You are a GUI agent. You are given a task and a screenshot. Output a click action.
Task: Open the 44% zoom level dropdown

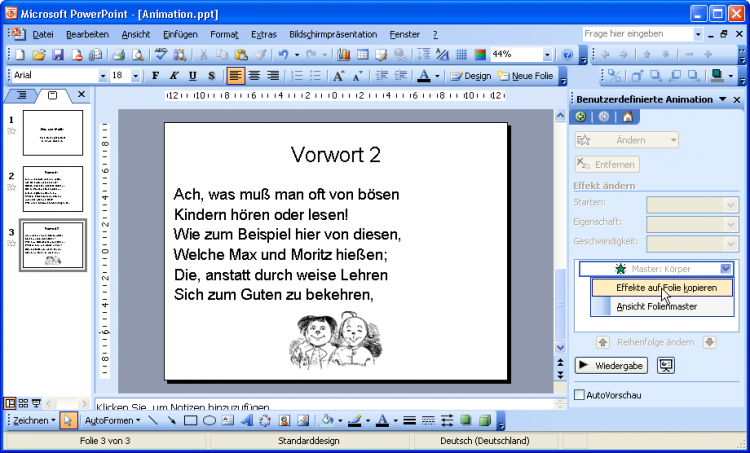pos(547,55)
